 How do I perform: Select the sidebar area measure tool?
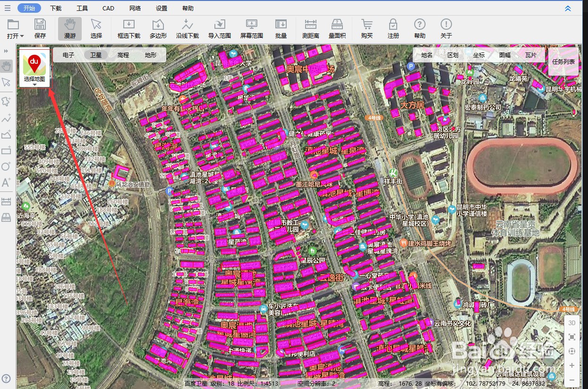7,217
